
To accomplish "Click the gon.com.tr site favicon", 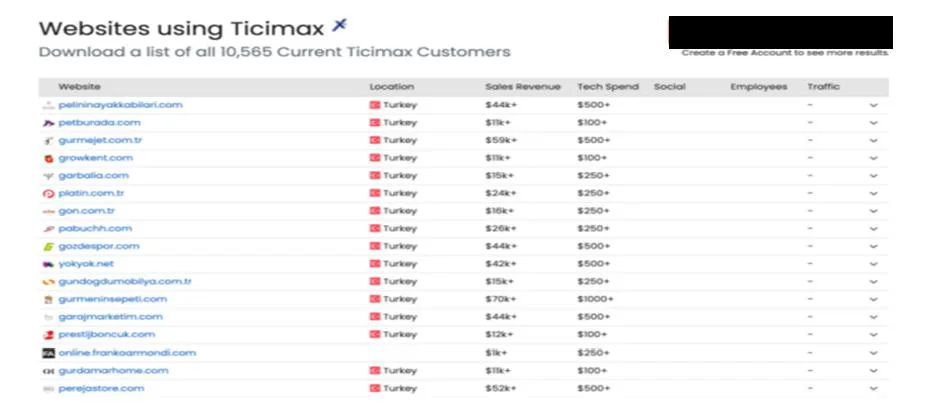I will [49, 211].
